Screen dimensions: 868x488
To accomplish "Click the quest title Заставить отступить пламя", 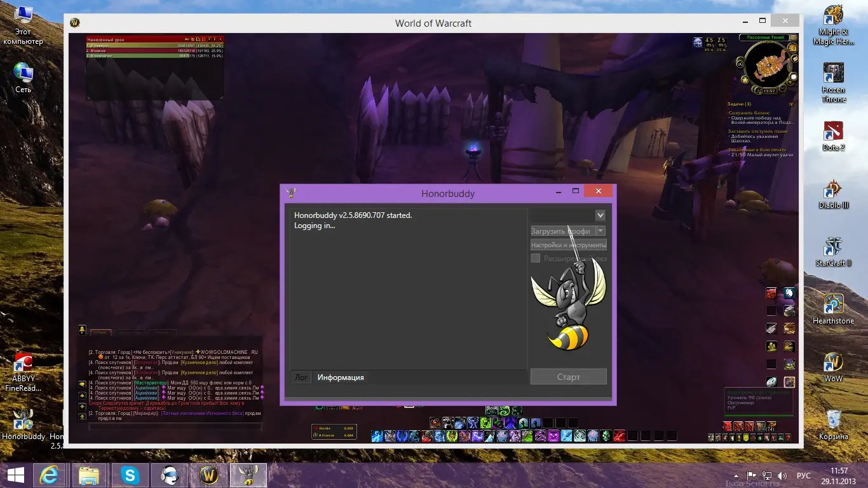I will (x=757, y=132).
